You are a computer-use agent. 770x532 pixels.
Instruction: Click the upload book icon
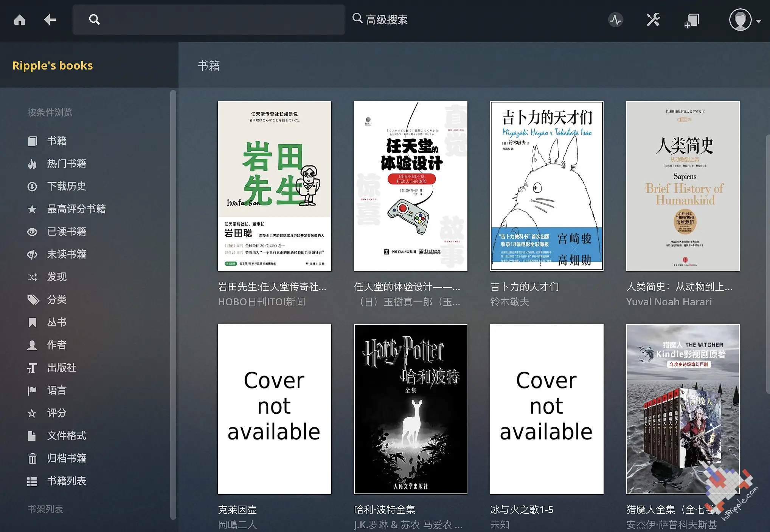tap(691, 20)
